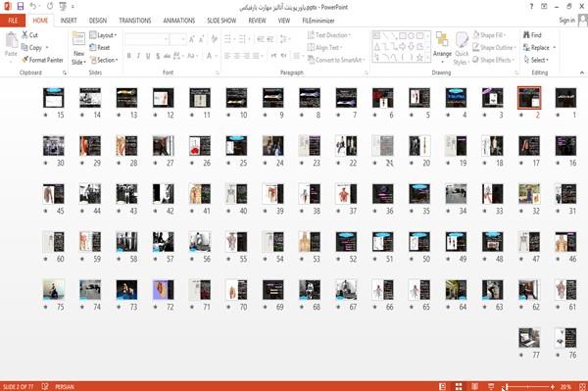Click the Find binoculars icon
The image size is (588, 391).
[526, 35]
